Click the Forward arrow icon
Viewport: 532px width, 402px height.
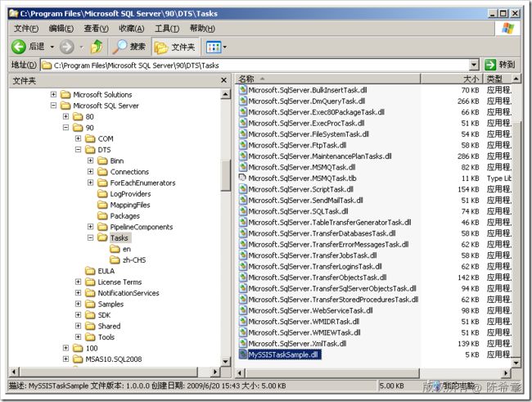click(x=67, y=47)
